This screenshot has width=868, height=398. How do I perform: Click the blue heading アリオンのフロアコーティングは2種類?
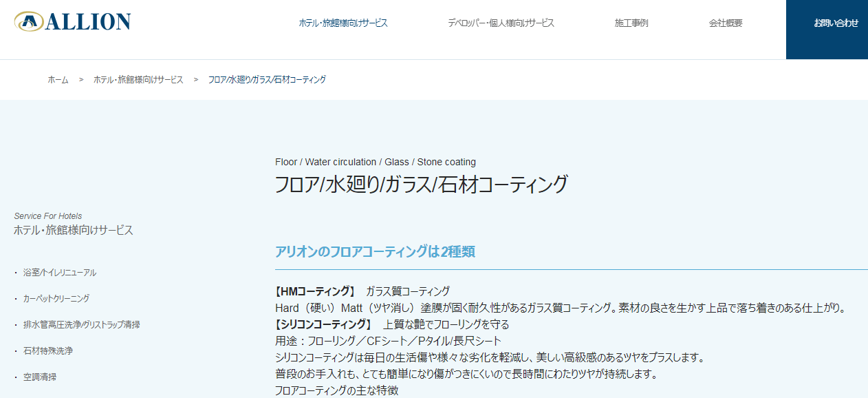pos(375,252)
